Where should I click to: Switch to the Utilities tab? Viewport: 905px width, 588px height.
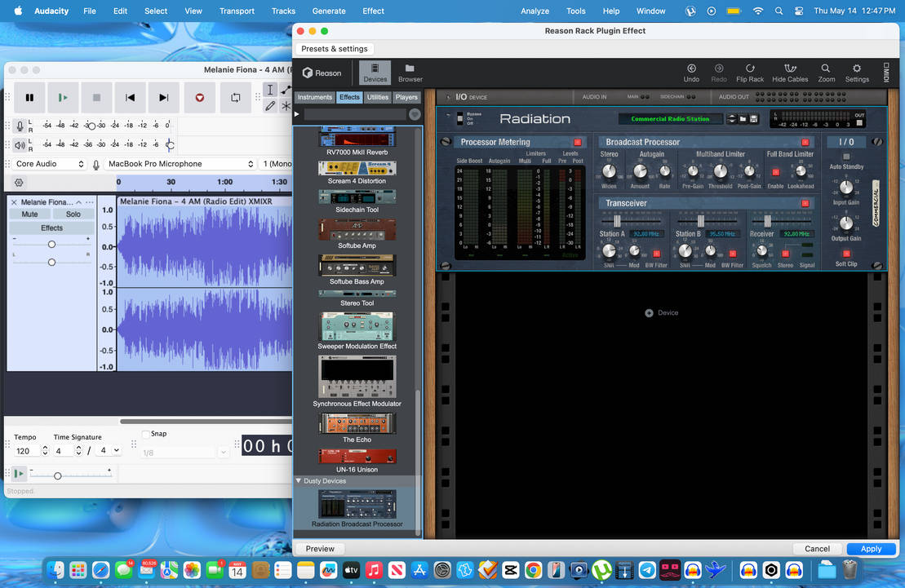pyautogui.click(x=378, y=98)
